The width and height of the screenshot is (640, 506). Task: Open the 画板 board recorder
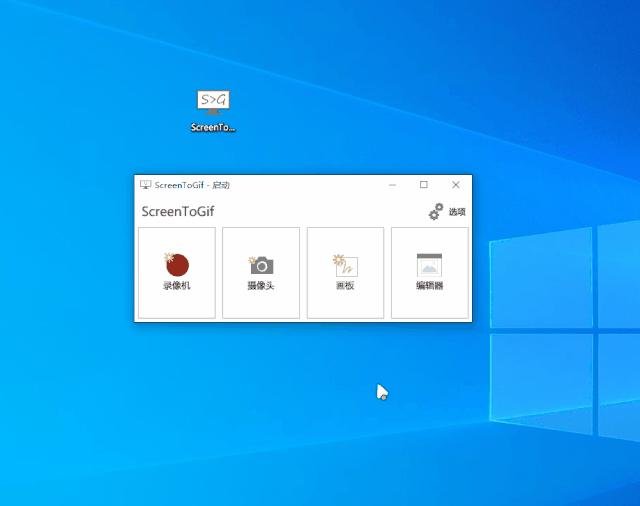click(x=345, y=273)
